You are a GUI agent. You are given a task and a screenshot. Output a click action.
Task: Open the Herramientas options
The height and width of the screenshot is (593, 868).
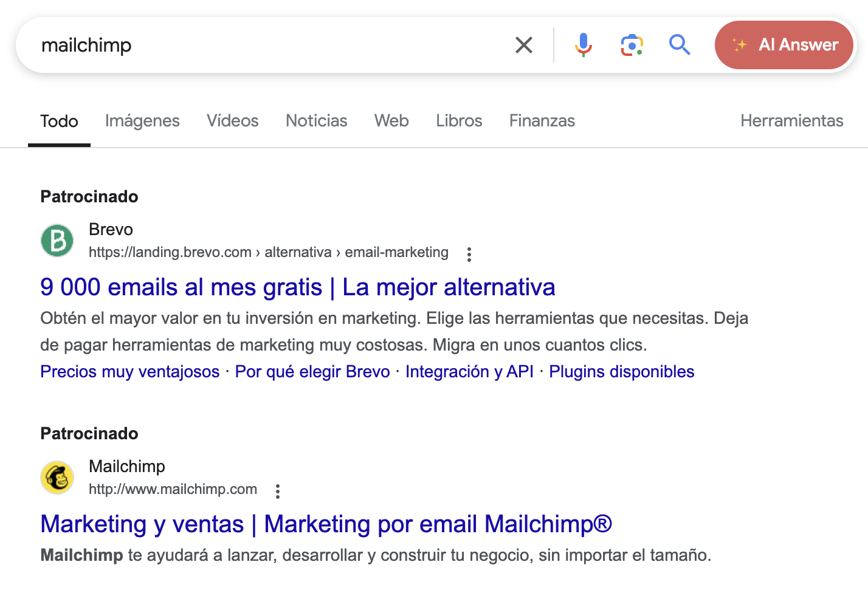click(791, 121)
